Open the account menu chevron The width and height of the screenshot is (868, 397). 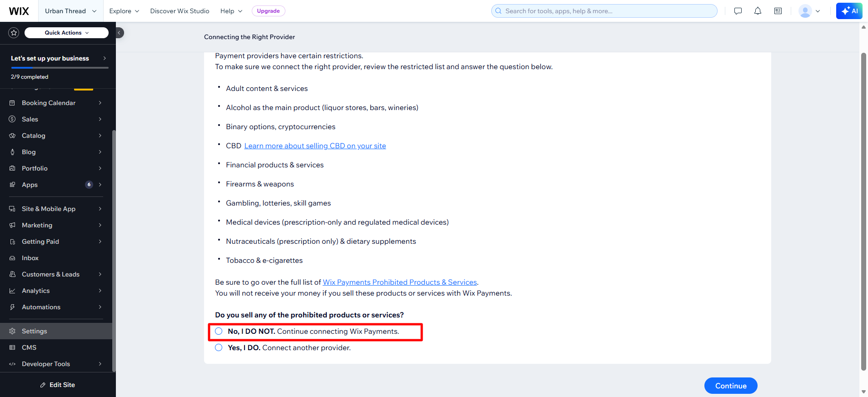click(x=818, y=11)
